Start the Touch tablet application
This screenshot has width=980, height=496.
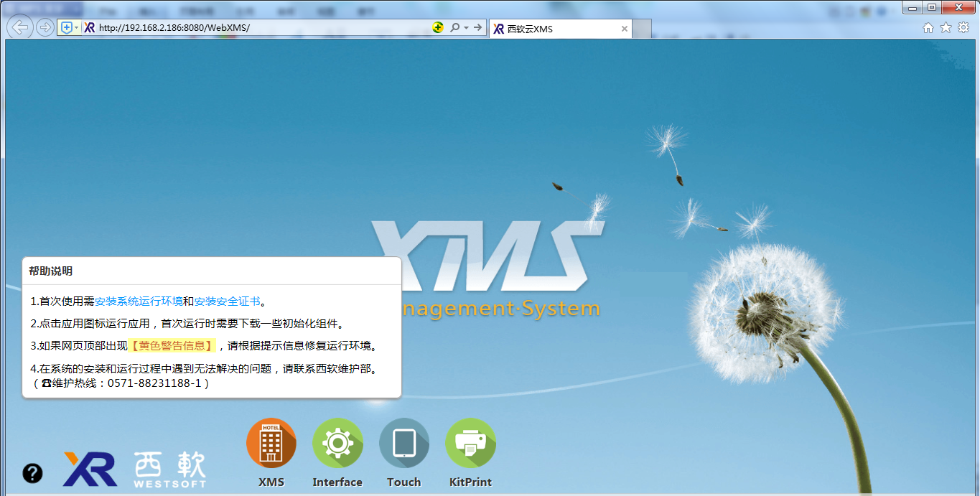(404, 443)
